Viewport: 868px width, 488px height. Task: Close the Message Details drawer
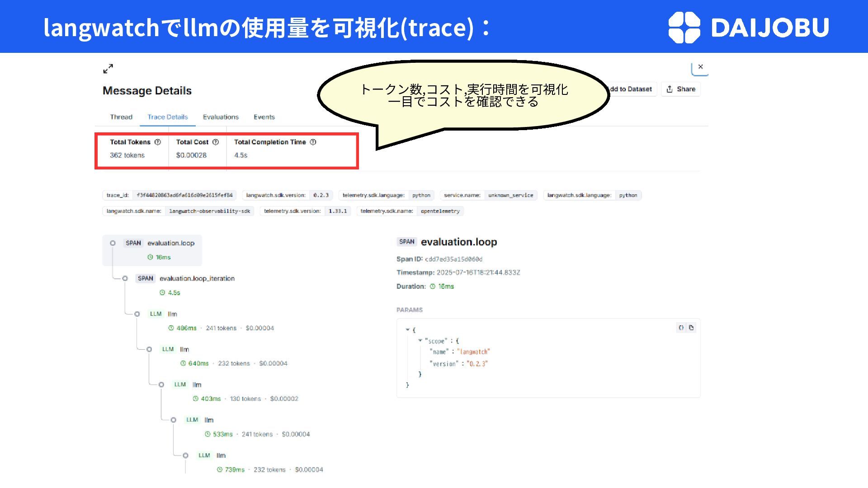pos(700,67)
